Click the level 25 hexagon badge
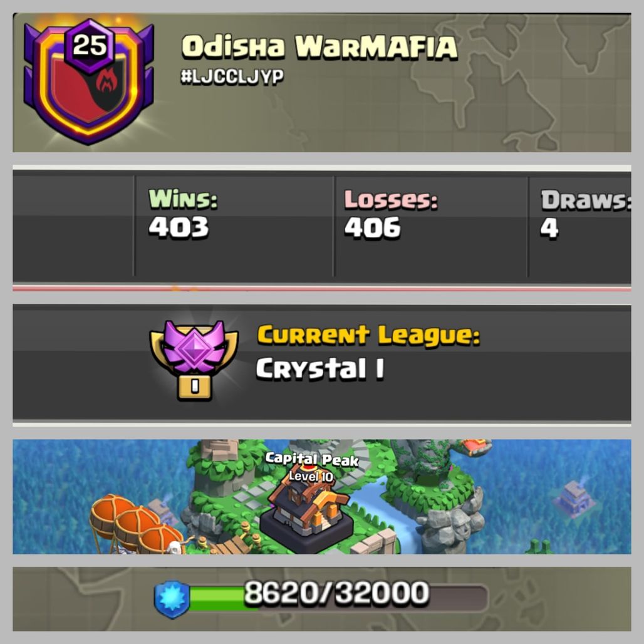 click(x=90, y=45)
